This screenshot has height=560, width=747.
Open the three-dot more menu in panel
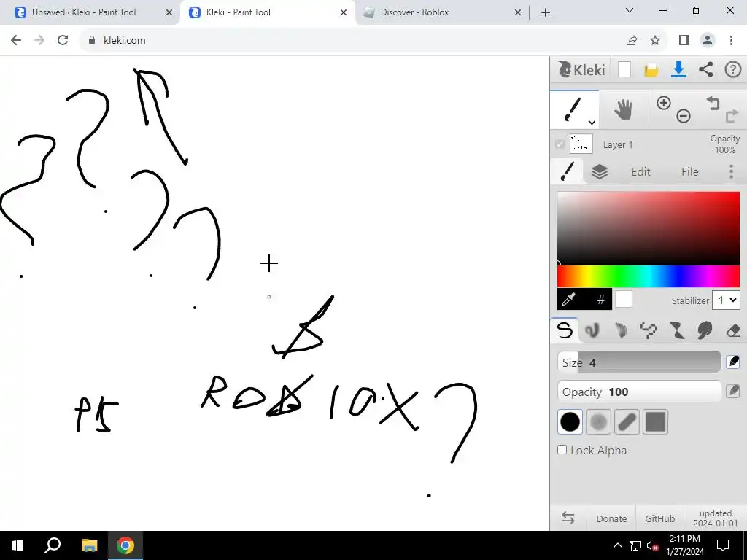[731, 171]
